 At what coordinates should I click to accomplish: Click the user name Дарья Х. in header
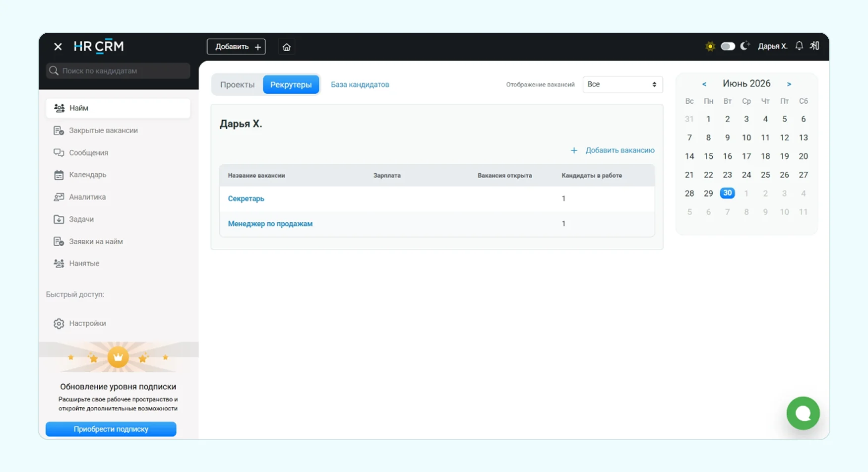tap(772, 46)
